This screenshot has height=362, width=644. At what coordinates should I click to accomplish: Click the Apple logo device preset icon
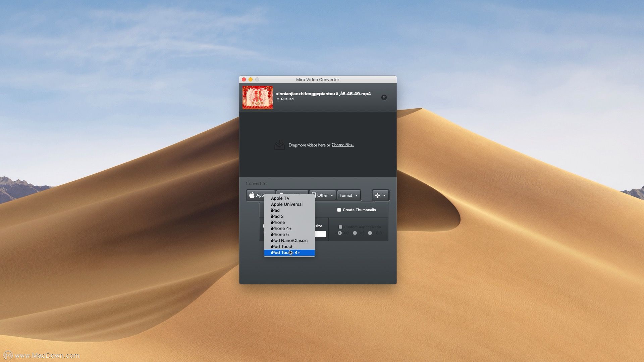(252, 195)
